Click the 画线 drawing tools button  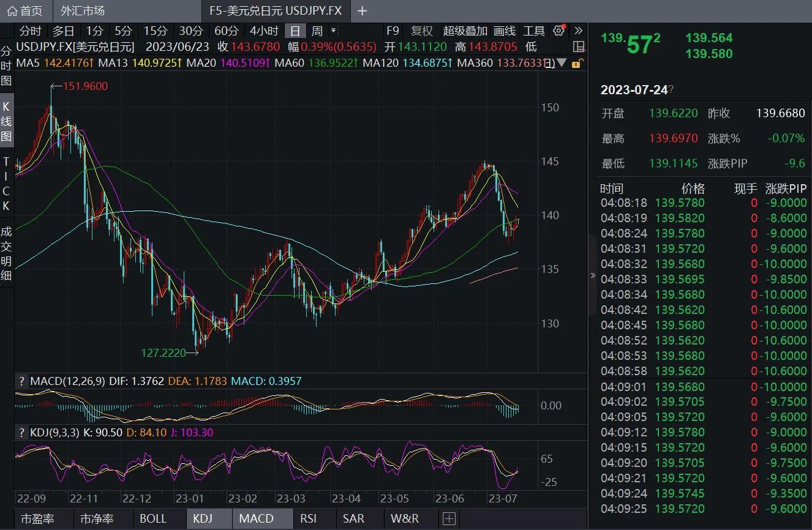[x=505, y=31]
